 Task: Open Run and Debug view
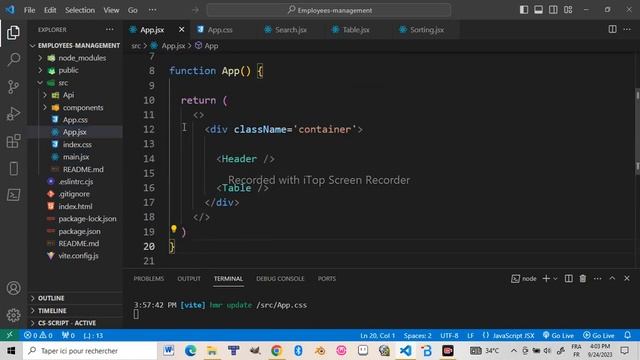(13, 114)
